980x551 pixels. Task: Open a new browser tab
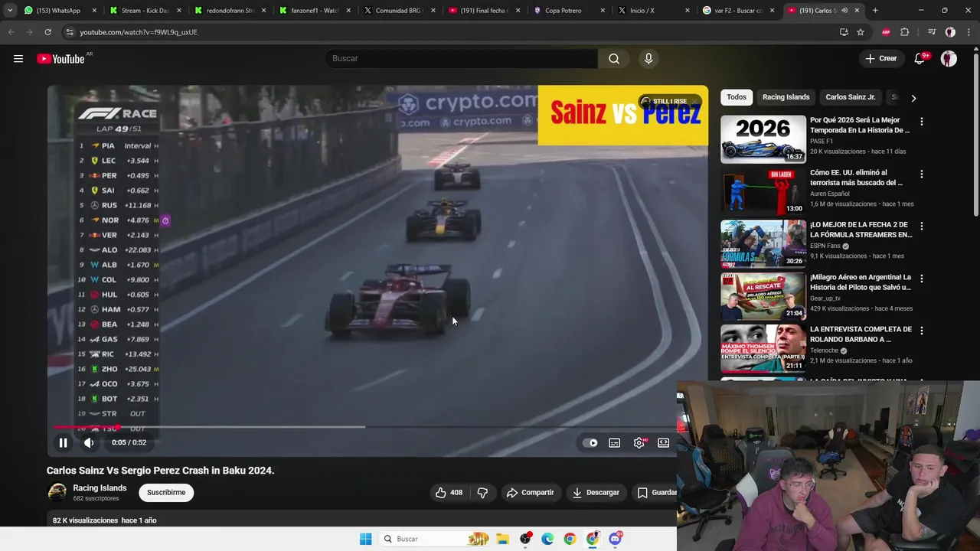pos(875,11)
